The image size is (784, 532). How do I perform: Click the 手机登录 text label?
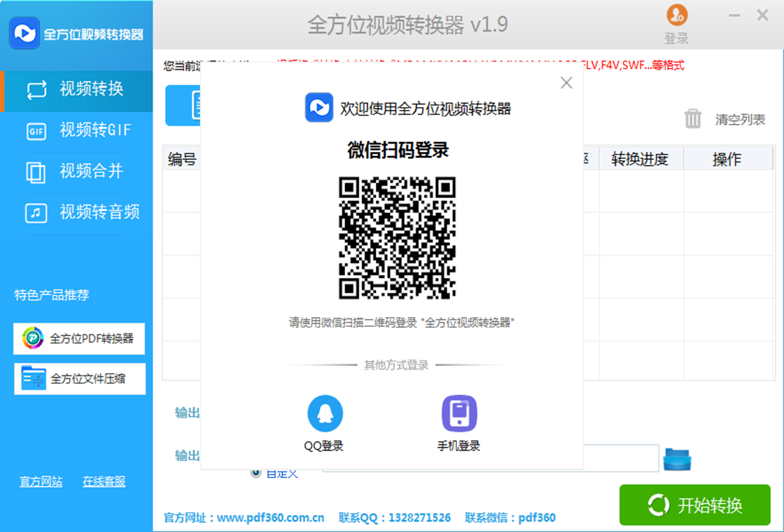[x=459, y=445]
